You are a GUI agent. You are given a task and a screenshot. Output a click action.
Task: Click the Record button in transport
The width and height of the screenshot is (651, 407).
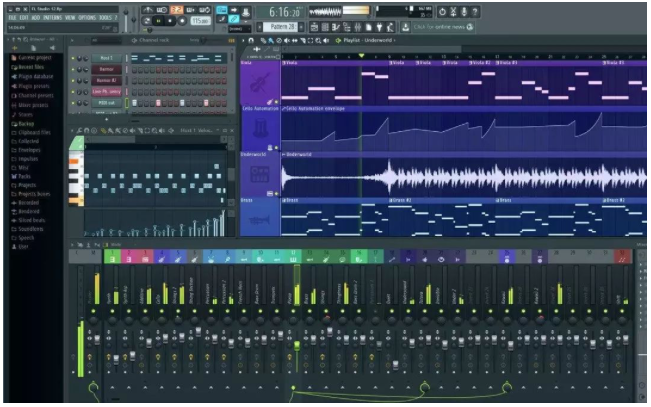tap(181, 21)
